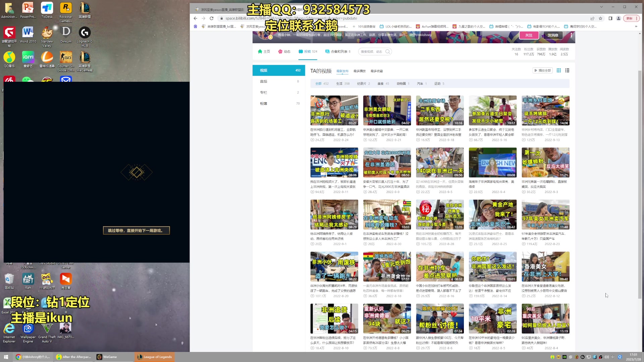Open Dinkum desktop icon

[x=66, y=35]
